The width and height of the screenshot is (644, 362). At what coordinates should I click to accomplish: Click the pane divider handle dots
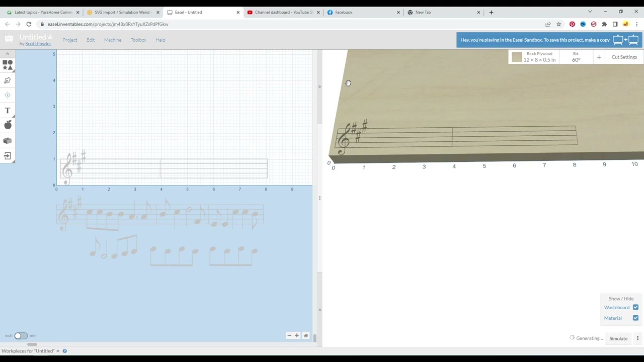click(x=319, y=198)
